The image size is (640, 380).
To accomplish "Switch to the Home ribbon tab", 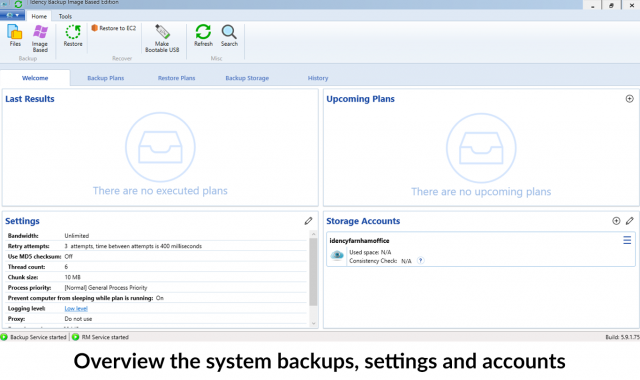I will (x=39, y=16).
